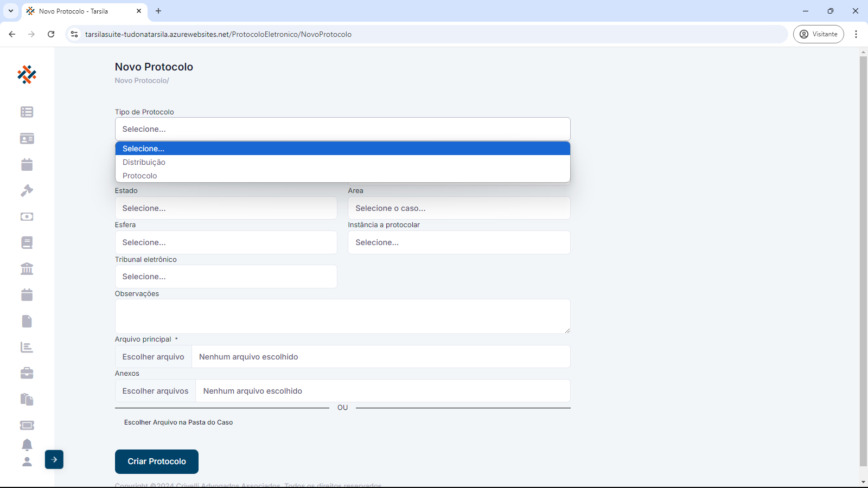Click the briefcase icon in the sidebar
Screen dimensions: 868x488
[x=27, y=373]
